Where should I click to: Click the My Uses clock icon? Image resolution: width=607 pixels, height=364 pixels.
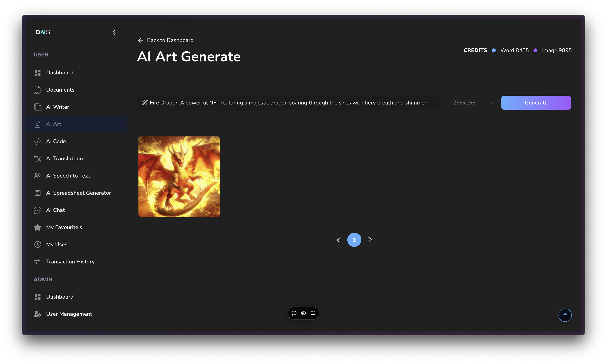37,244
